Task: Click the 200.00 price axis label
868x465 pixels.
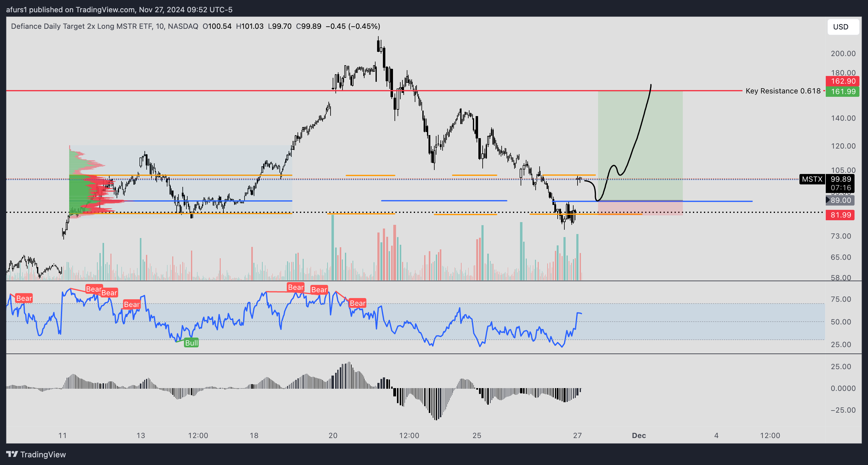Action: [843, 54]
